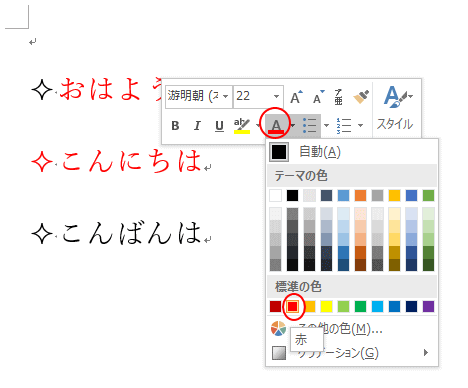Click the Bold formatting icon

(x=175, y=126)
